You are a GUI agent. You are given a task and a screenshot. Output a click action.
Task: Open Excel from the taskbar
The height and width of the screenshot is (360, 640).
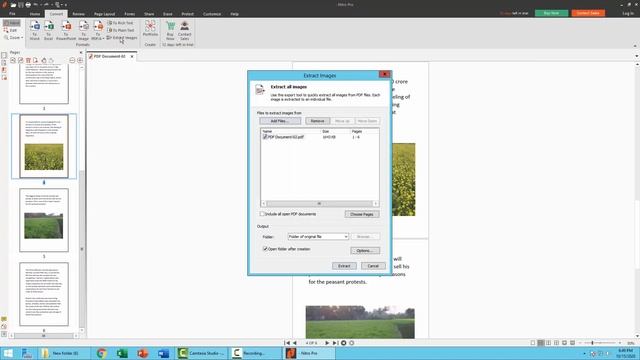tap(122, 353)
